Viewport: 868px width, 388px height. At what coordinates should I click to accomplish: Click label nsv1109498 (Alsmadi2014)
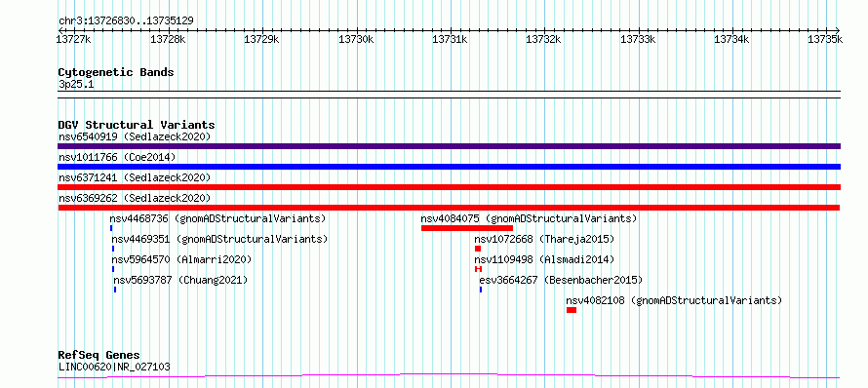click(545, 259)
